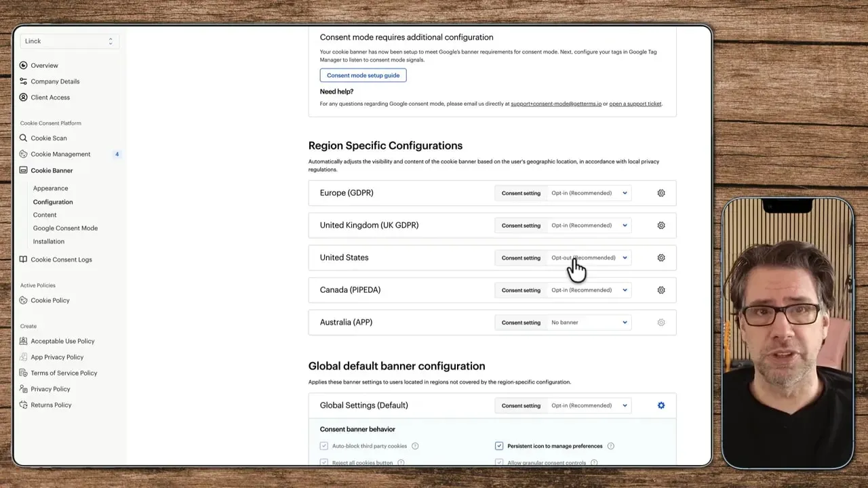868x488 pixels.
Task: Enable the Reject all cookies button checkbox
Action: 323,462
